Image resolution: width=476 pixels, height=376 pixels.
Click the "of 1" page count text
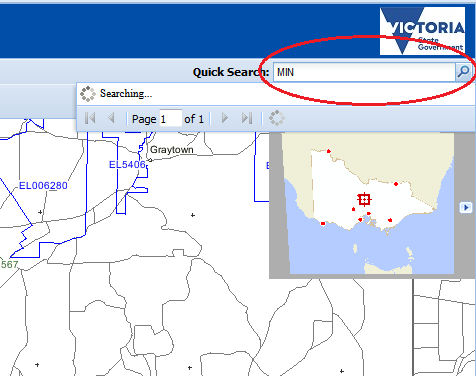point(194,119)
